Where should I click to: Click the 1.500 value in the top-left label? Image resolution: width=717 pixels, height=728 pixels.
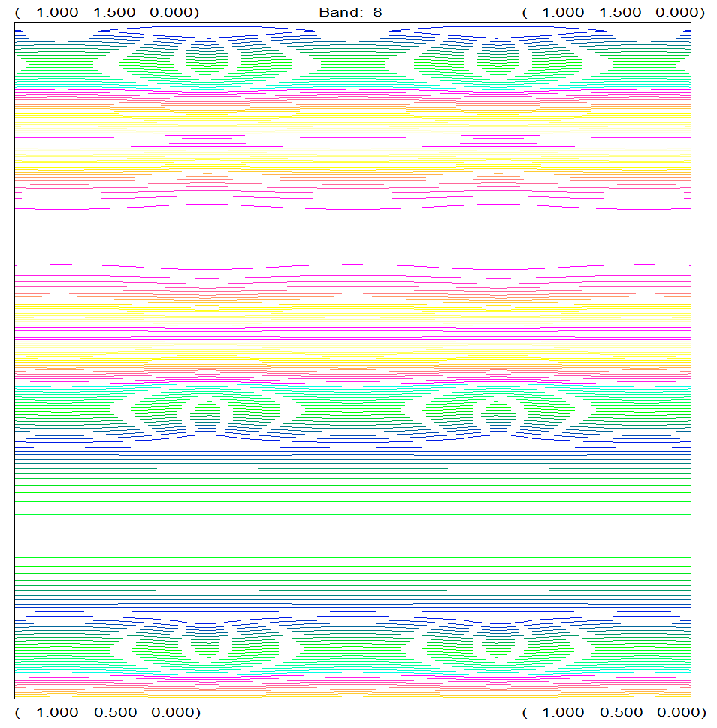tap(115, 12)
